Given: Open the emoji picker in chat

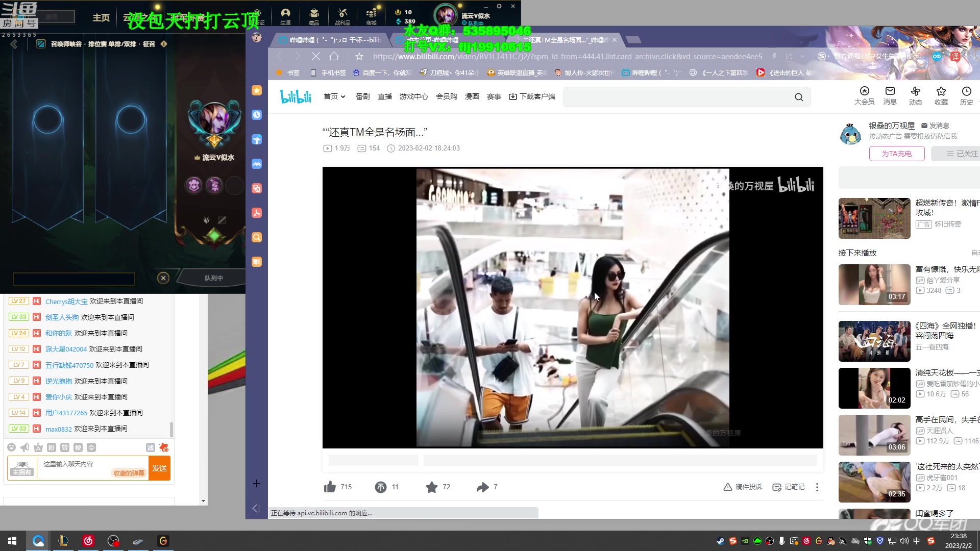Looking at the screenshot, I should coord(12,447).
